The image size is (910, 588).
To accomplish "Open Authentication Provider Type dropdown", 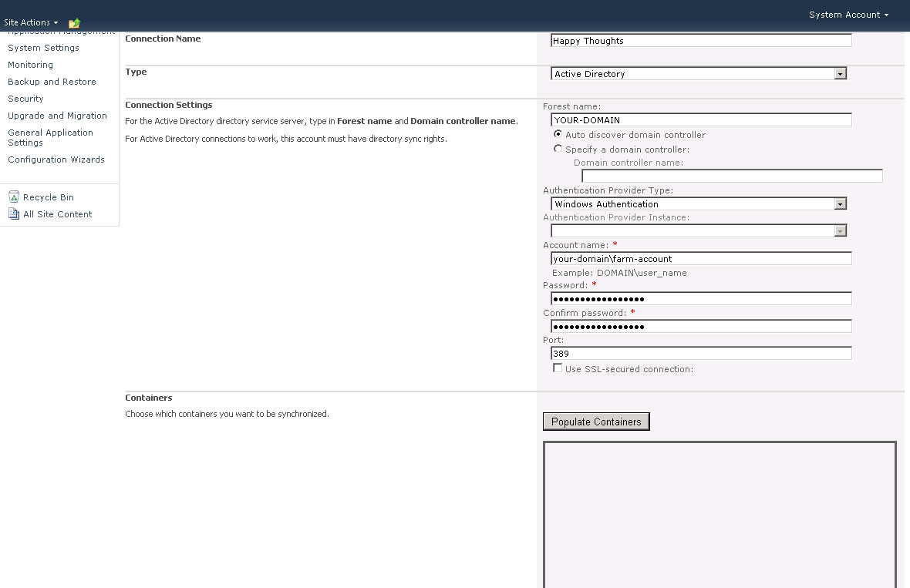I will click(x=699, y=203).
